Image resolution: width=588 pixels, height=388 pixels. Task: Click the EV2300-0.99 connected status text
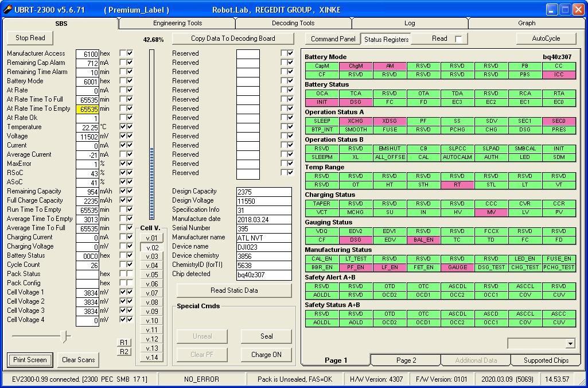pyautogui.click(x=80, y=379)
